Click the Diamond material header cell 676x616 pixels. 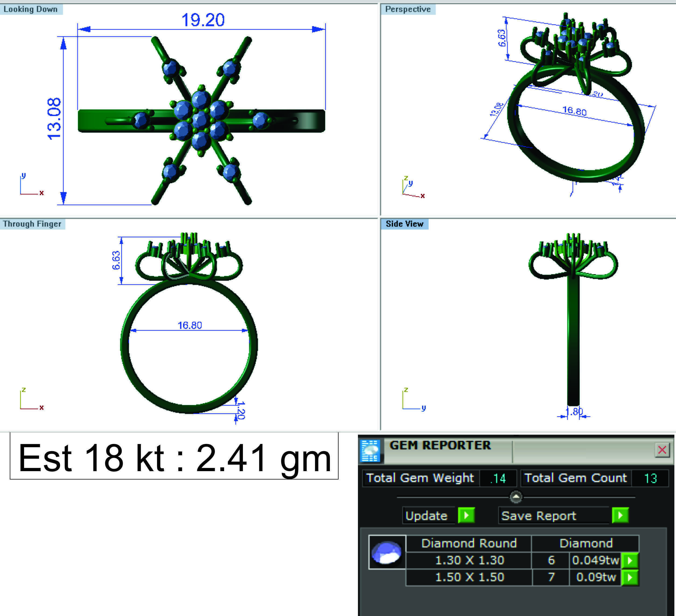(x=586, y=543)
